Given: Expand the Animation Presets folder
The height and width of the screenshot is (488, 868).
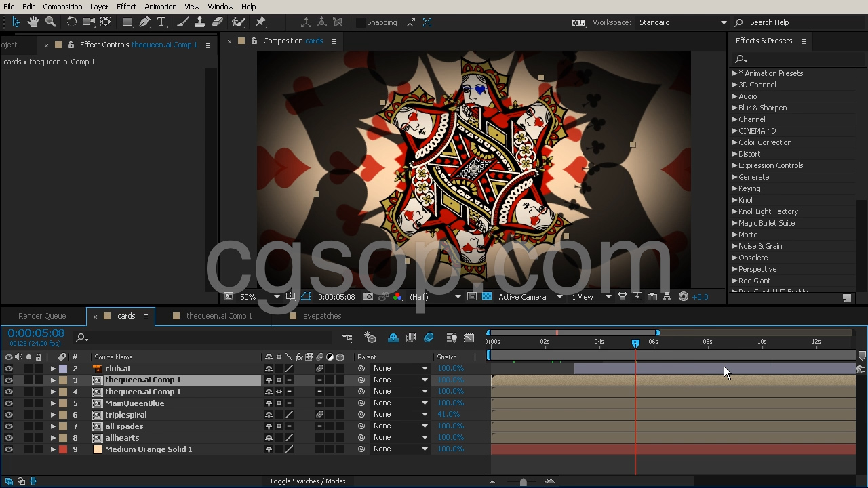Looking at the screenshot, I should point(734,73).
